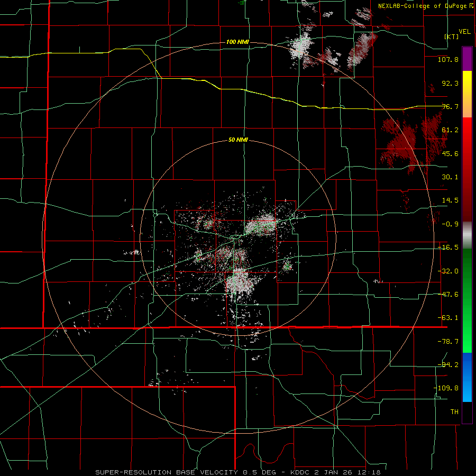Select the 92.3 value on velocity scale
This screenshot has height=476, width=476.
pos(450,83)
